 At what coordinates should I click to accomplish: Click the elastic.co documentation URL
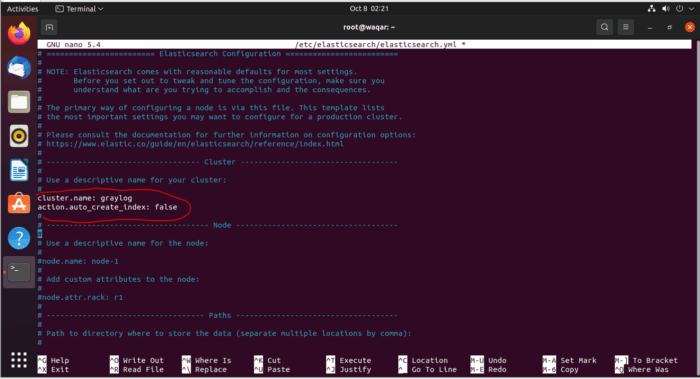[x=195, y=144]
